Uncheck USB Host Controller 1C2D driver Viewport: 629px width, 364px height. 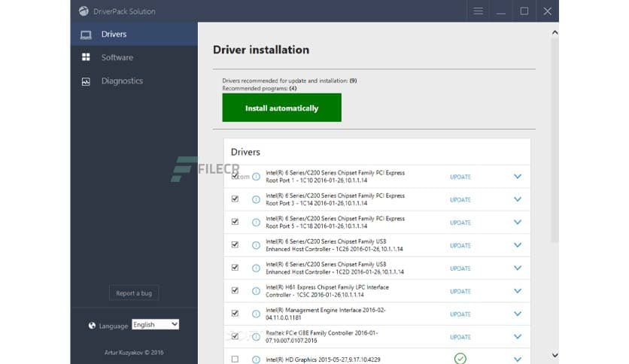(235, 268)
